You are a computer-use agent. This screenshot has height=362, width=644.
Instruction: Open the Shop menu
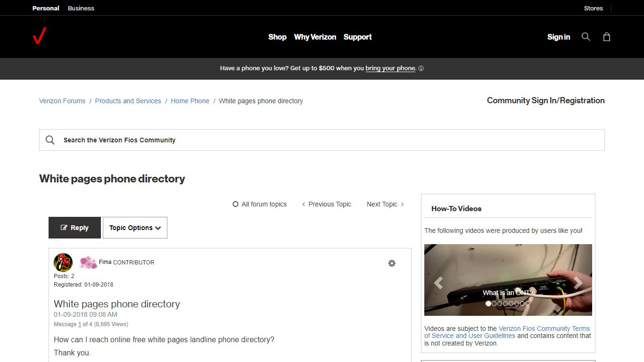click(x=277, y=37)
